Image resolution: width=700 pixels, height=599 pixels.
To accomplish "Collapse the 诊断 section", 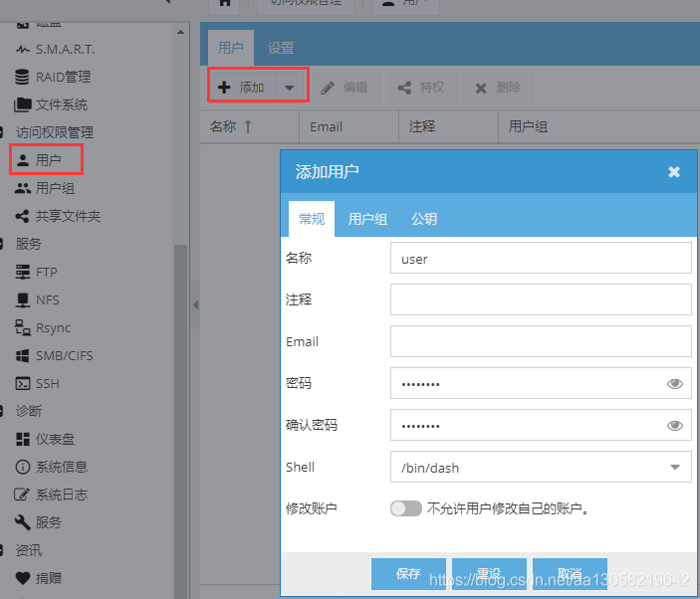I will click(x=1, y=411).
